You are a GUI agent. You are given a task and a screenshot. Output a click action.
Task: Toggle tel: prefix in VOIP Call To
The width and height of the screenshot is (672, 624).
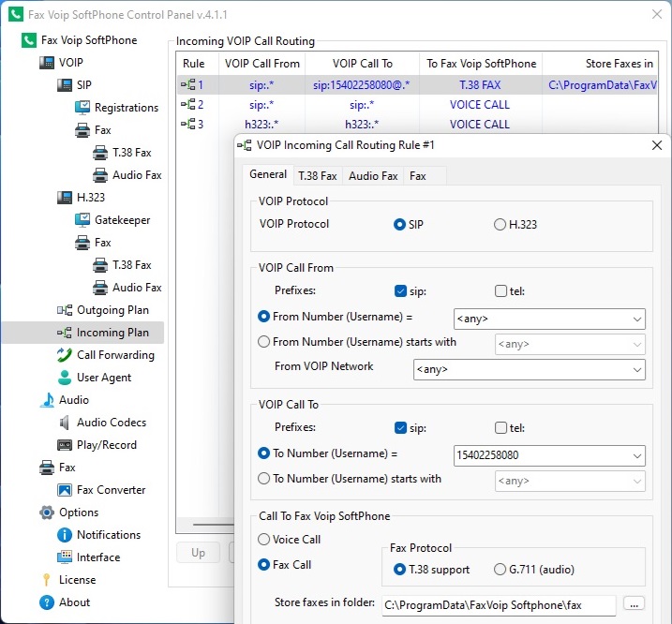click(500, 428)
